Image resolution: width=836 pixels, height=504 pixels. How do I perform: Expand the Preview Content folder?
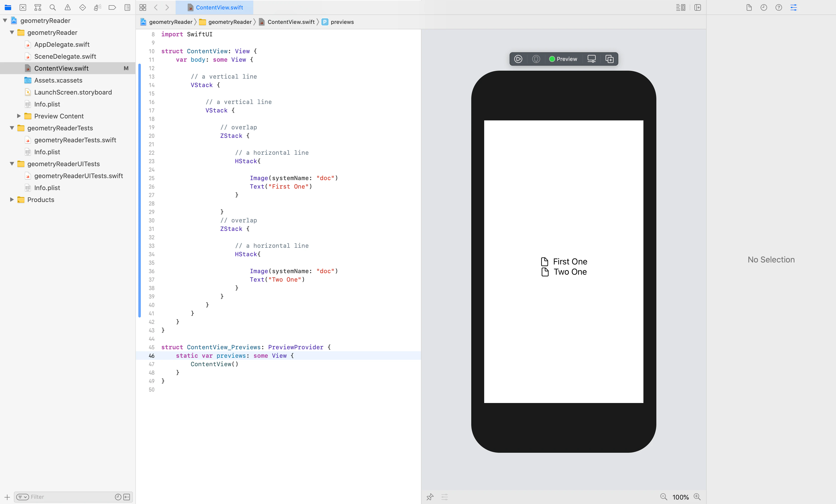point(19,116)
